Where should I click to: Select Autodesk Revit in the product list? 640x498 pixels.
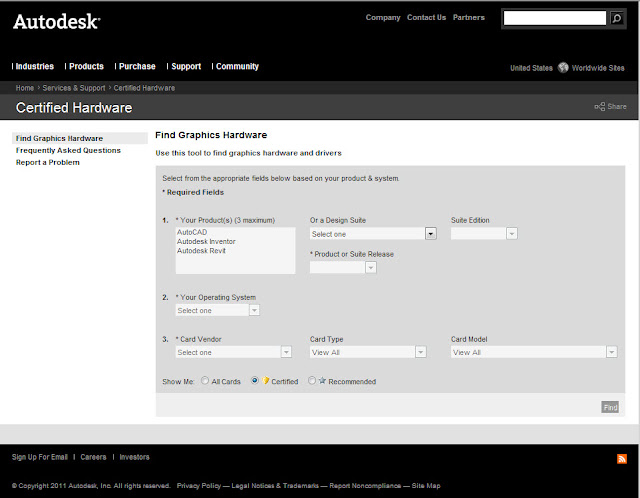point(201,251)
